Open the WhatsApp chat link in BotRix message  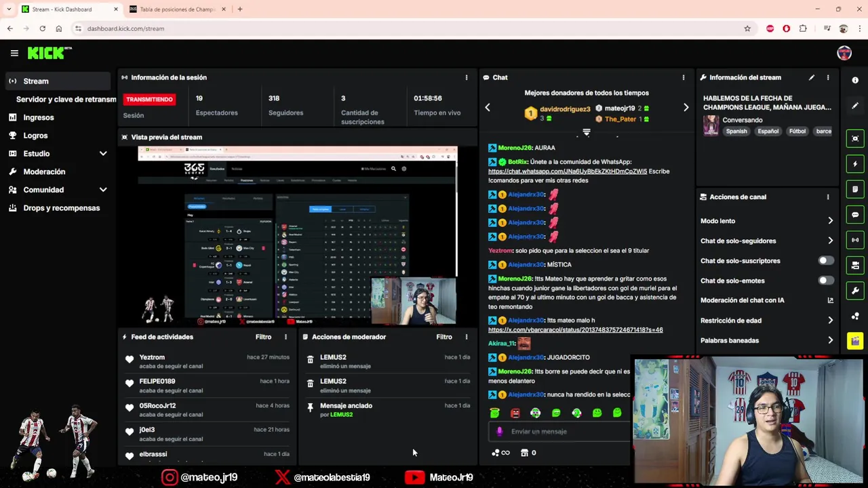(568, 171)
